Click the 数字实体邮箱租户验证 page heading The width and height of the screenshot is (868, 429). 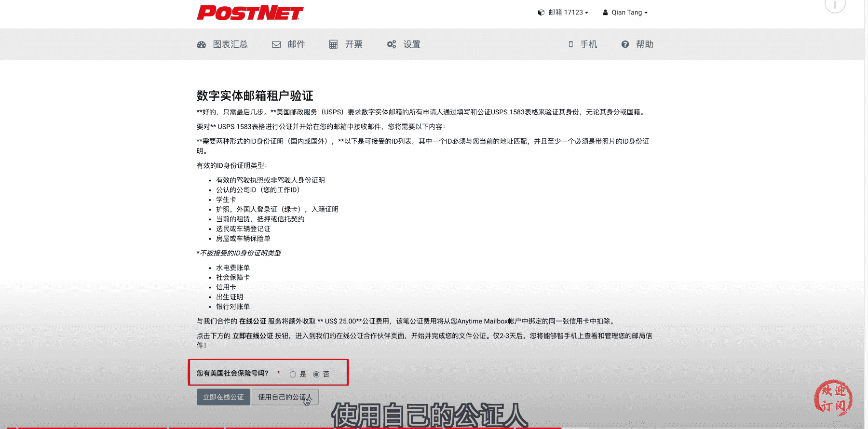tap(255, 95)
